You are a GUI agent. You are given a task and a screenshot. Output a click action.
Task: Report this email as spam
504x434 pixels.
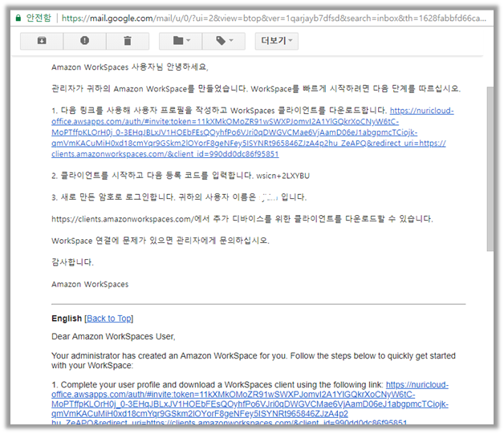(x=86, y=40)
